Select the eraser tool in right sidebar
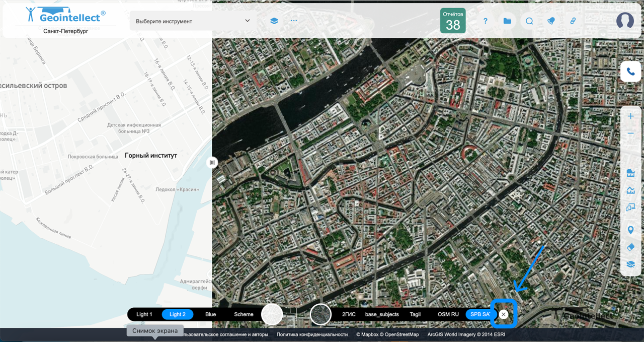The image size is (644, 342). pos(630,247)
